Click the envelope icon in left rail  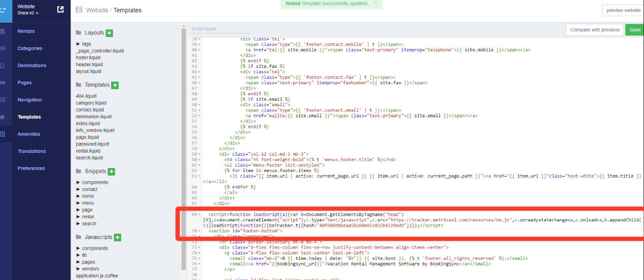coord(3,100)
